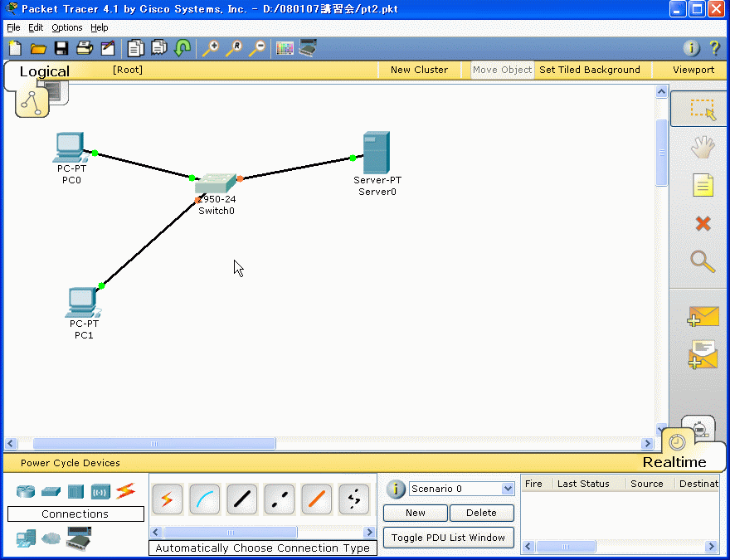The width and height of the screenshot is (730, 560).
Task: Select the Connections lightning category
Action: click(x=126, y=490)
